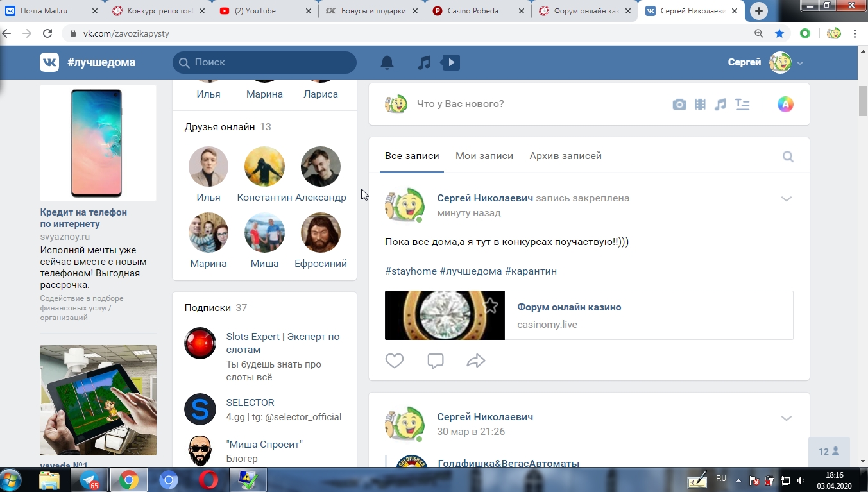
Task: Open the article editor icon in post box
Action: pyautogui.click(x=742, y=105)
